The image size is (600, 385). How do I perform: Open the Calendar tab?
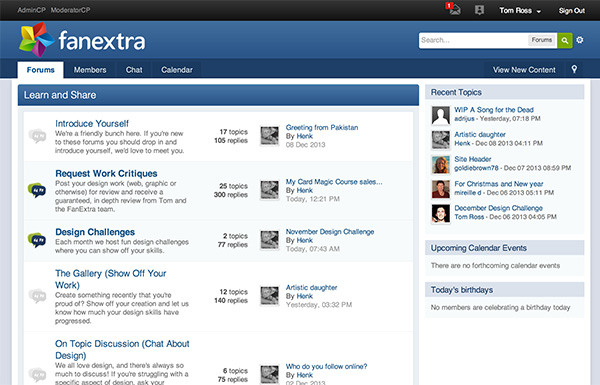click(x=177, y=70)
